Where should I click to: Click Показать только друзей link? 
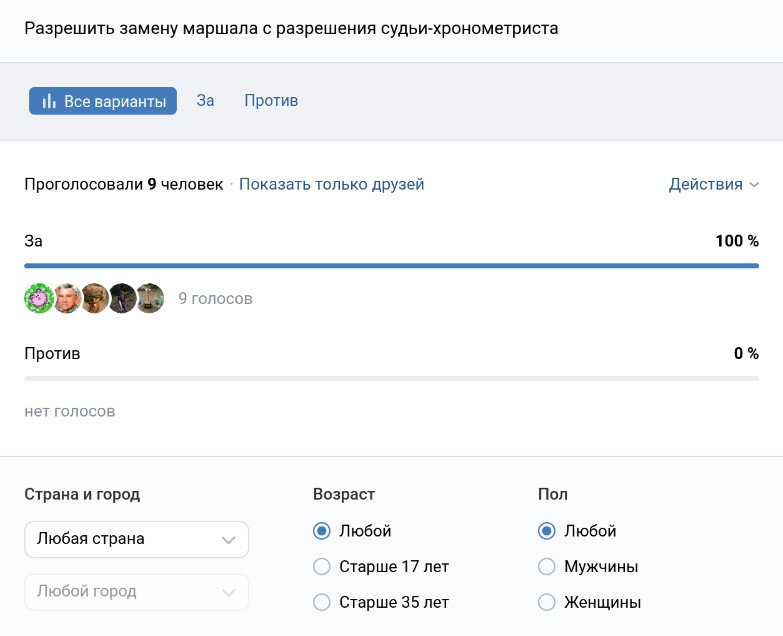tap(331, 184)
